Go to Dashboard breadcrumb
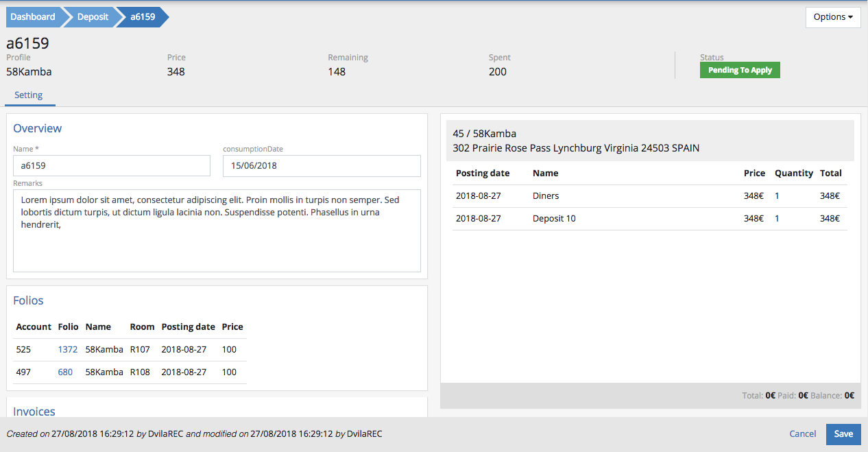 (33, 17)
